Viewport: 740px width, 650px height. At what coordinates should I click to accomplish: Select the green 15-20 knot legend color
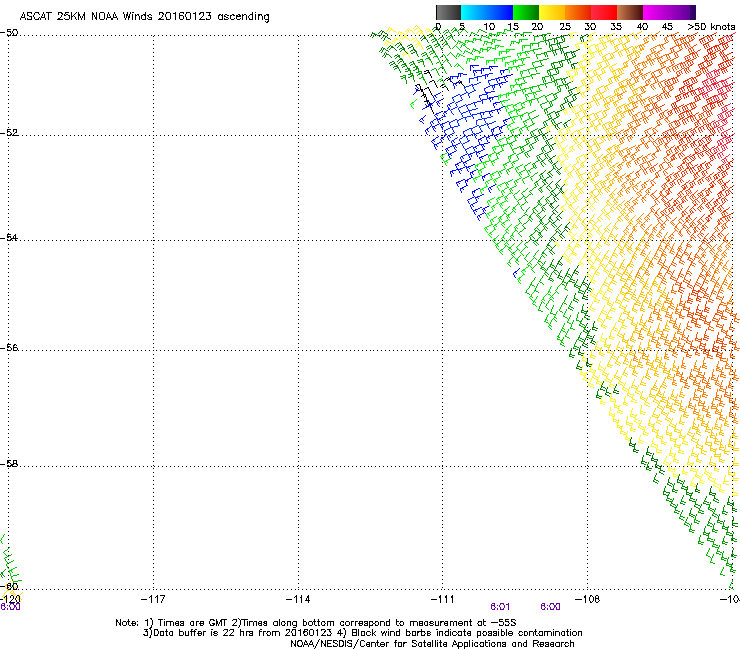526,12
